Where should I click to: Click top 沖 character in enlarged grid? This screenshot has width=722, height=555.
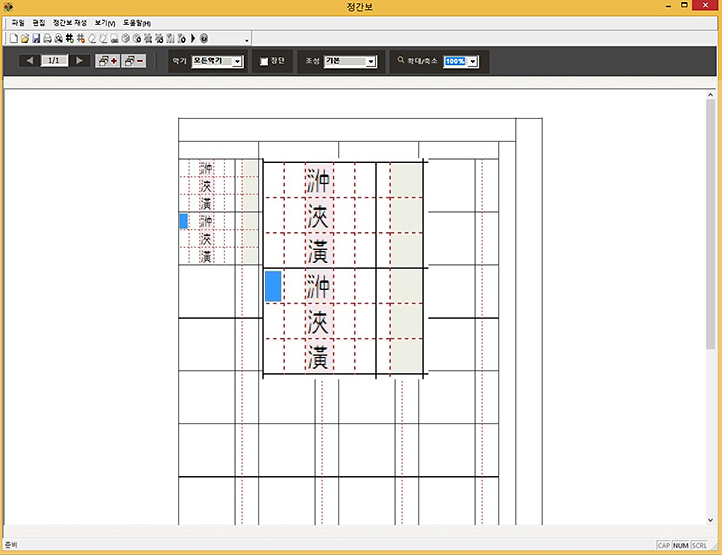coord(318,181)
